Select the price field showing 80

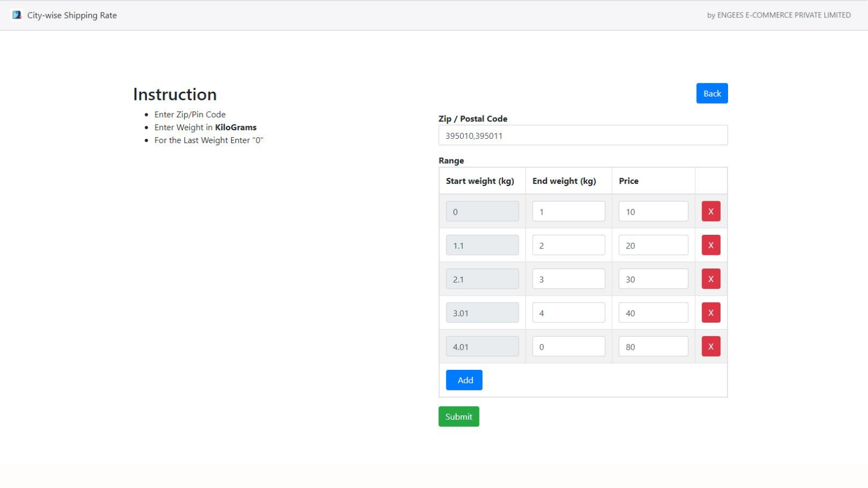tap(653, 346)
